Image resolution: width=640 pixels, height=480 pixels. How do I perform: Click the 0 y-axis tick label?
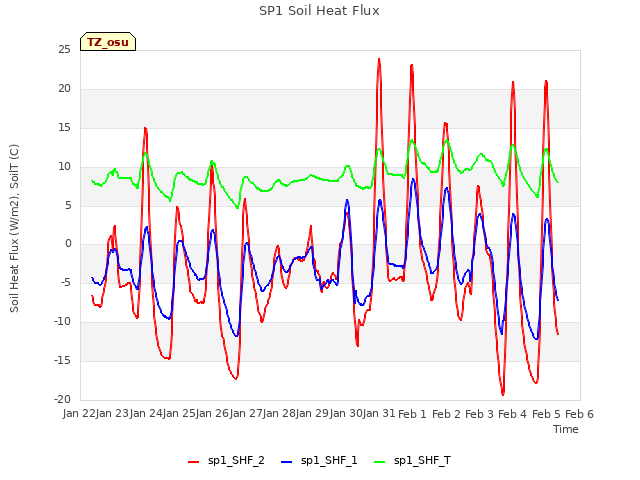pos(68,244)
